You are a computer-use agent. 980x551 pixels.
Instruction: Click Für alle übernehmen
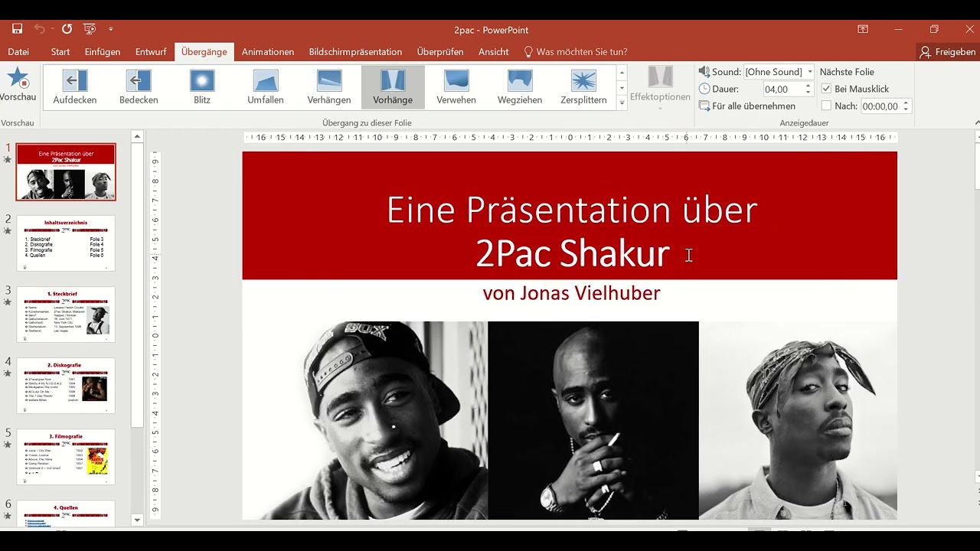click(747, 106)
